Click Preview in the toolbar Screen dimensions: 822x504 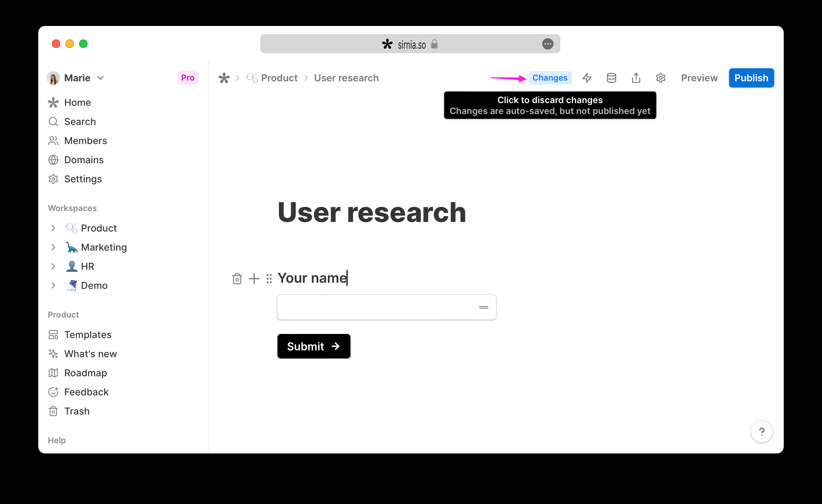(x=699, y=78)
